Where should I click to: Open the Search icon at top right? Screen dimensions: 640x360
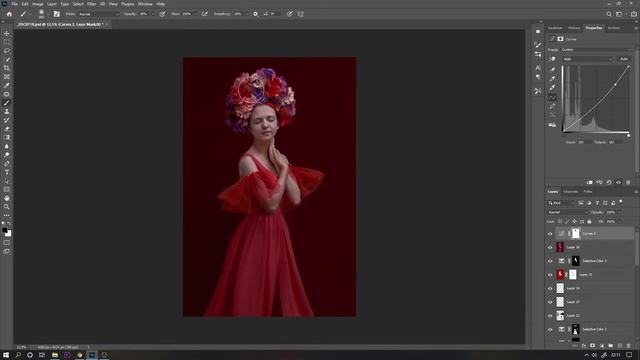tap(609, 14)
